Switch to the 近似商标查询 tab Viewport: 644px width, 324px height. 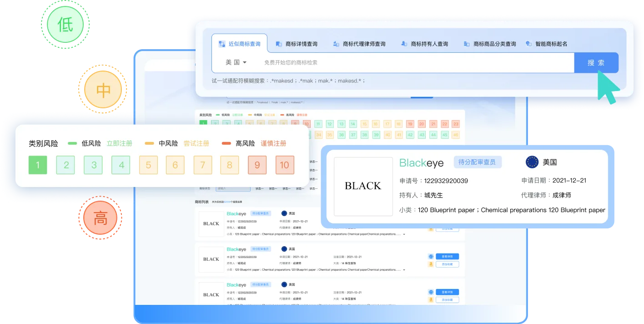pyautogui.click(x=240, y=44)
